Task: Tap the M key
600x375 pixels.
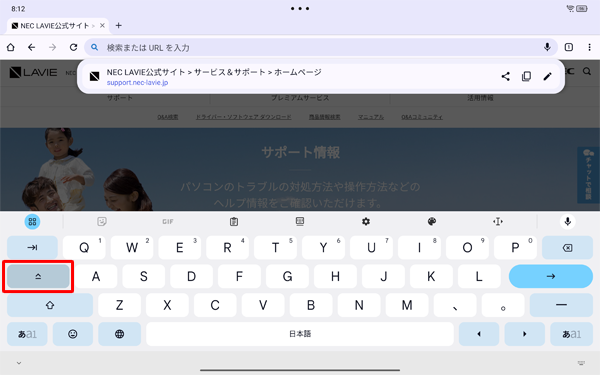Action: [x=407, y=305]
